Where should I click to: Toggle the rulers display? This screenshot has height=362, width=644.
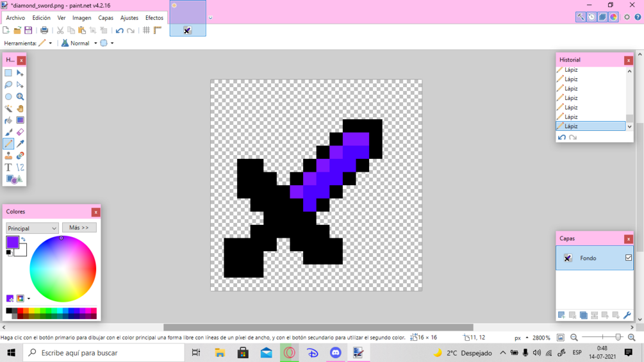tap(157, 30)
